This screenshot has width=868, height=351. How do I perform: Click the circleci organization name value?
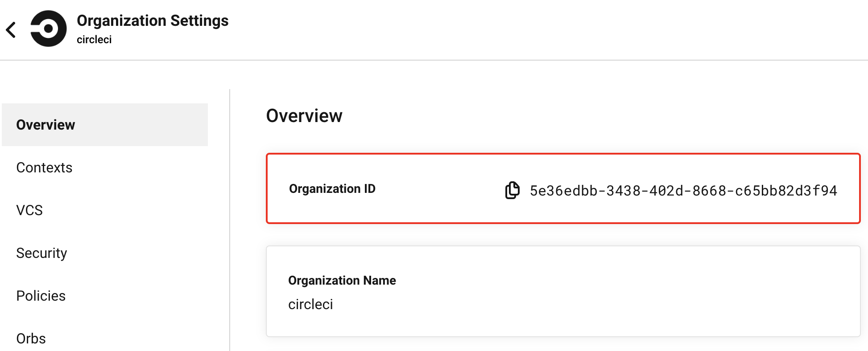click(310, 304)
